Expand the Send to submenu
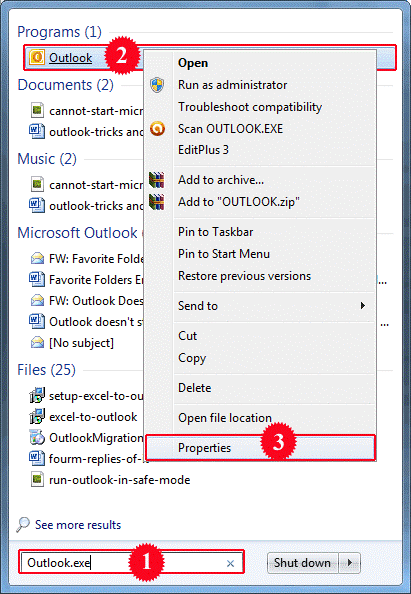Viewport: 411px width, 594px height. coord(261,306)
